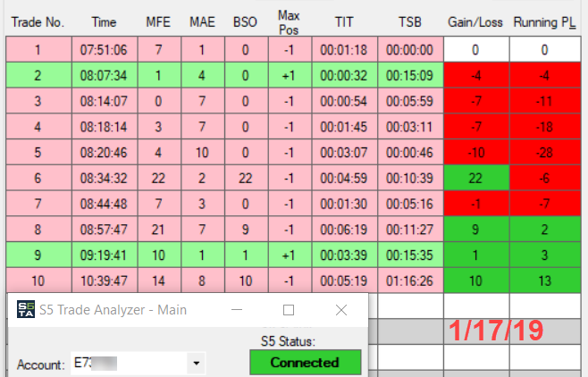Click TIT value 00:06:19
588x377 pixels.
coord(345,230)
